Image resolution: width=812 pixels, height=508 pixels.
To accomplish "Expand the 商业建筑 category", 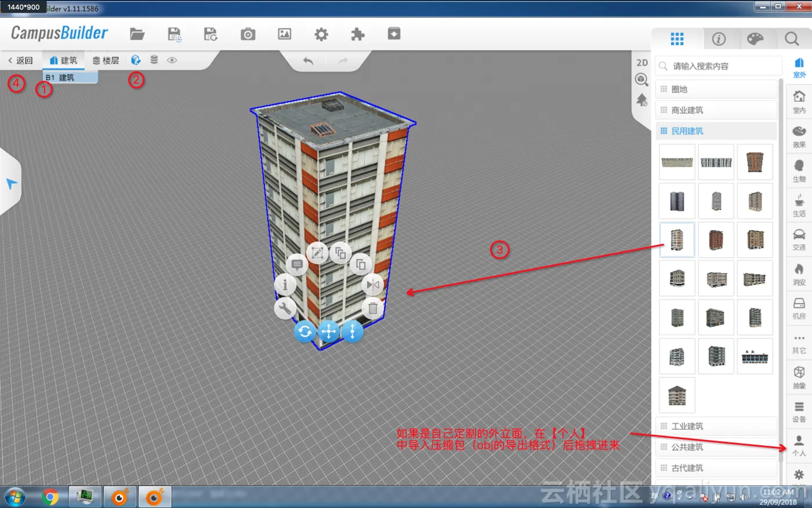I will 716,110.
